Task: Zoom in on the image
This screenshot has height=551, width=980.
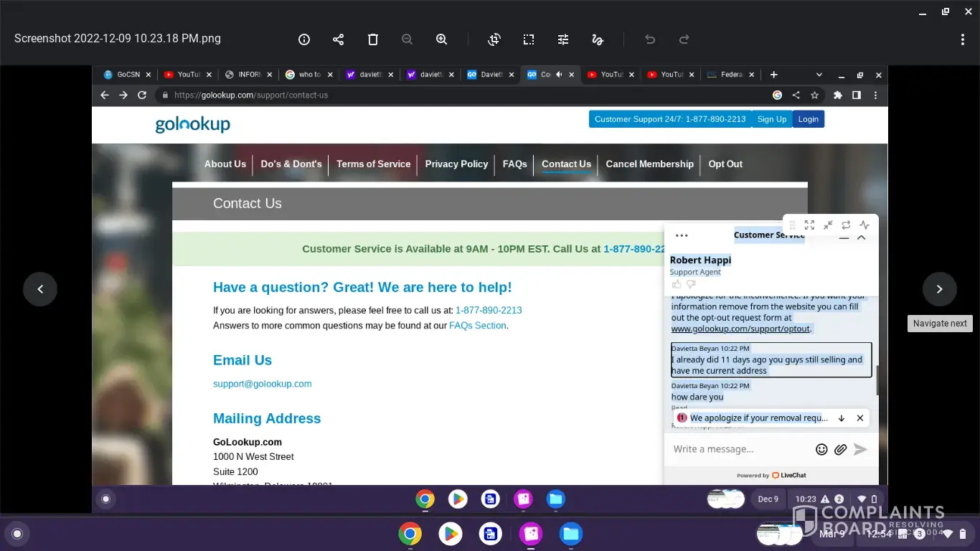Action: click(442, 39)
